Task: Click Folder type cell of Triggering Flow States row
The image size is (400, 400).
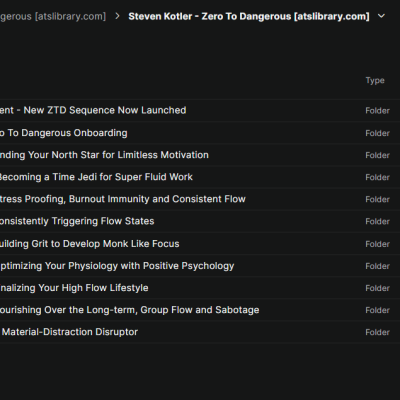Action: [x=377, y=221]
